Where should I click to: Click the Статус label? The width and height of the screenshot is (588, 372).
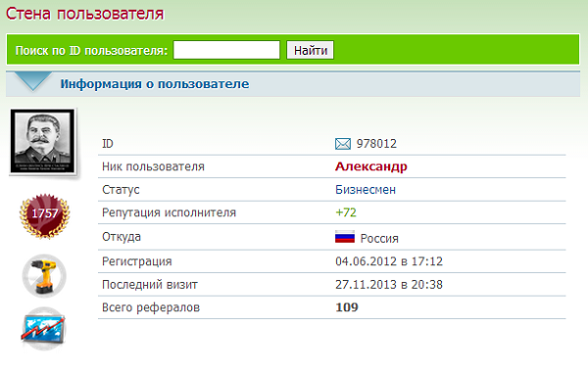121,190
